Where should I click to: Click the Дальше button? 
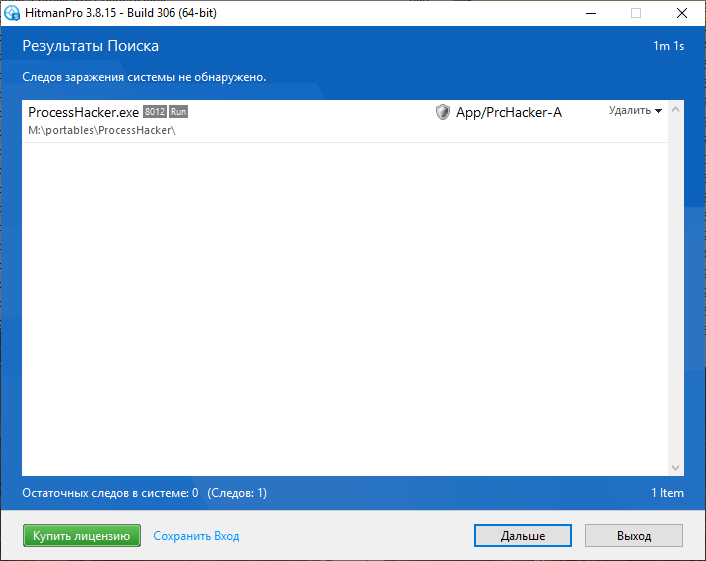523,536
